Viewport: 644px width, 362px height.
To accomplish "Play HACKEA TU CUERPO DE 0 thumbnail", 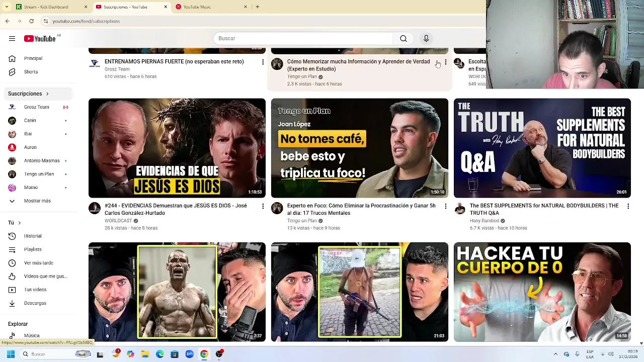I will pyautogui.click(x=542, y=292).
